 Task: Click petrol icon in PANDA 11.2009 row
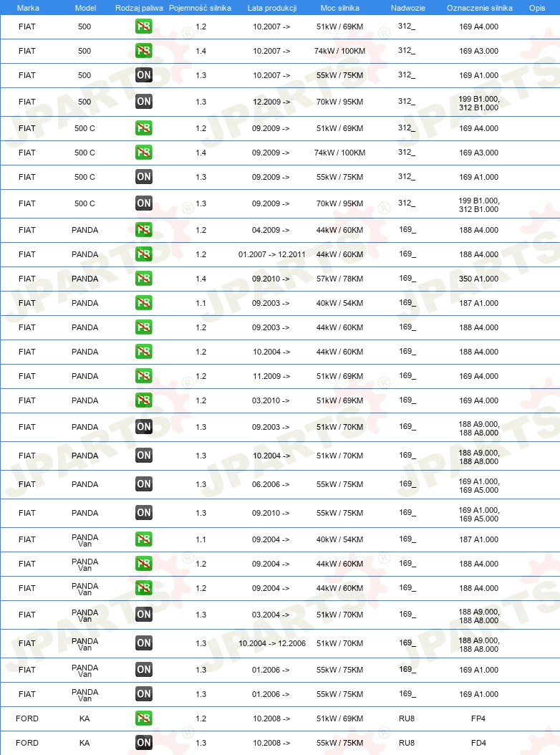(143, 376)
